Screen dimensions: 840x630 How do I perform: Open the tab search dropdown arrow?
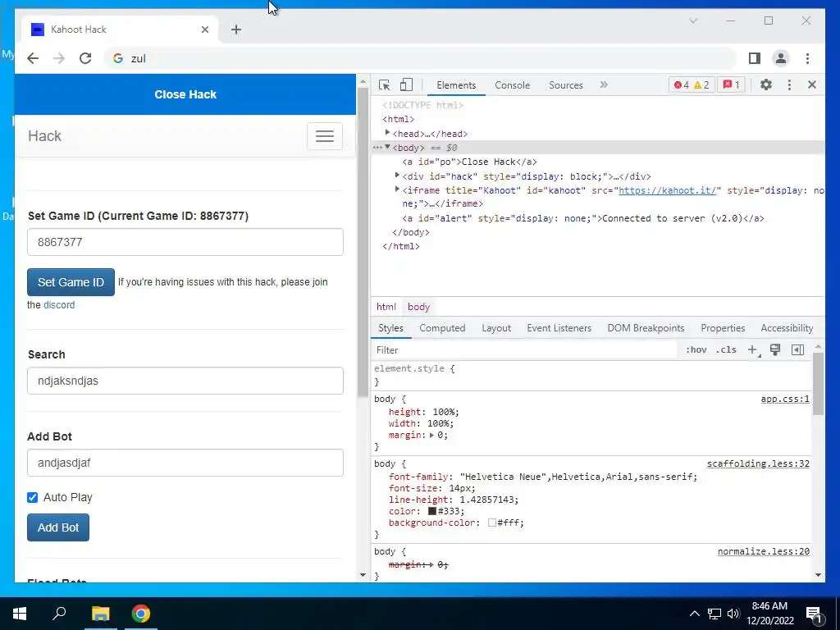tap(693, 21)
